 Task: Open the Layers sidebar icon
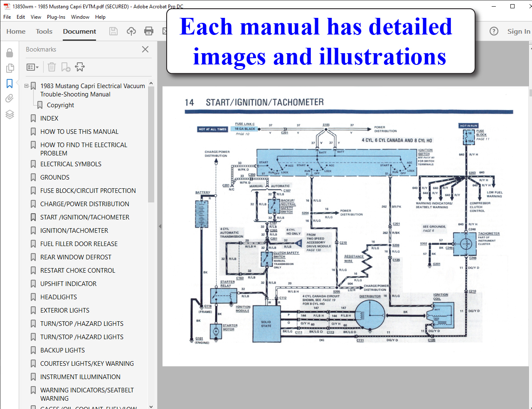[10, 114]
